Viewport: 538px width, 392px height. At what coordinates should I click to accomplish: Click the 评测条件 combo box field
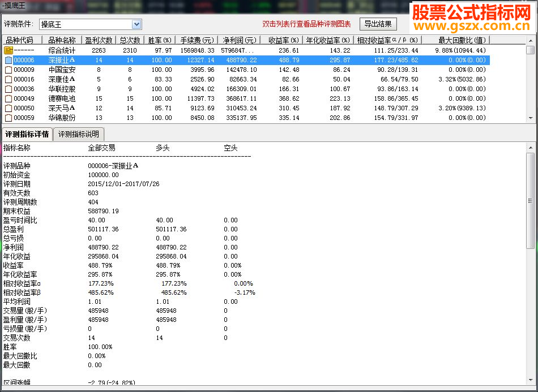[91, 24]
